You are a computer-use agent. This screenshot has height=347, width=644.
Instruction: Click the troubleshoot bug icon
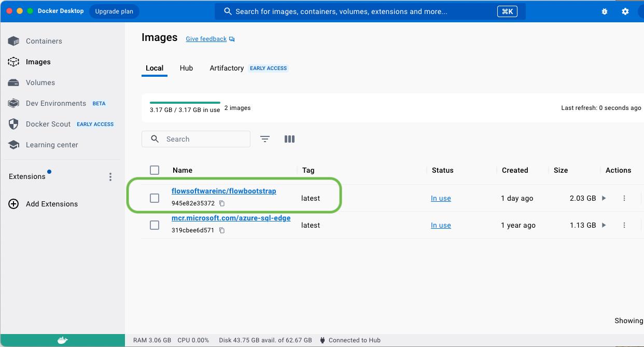click(605, 11)
